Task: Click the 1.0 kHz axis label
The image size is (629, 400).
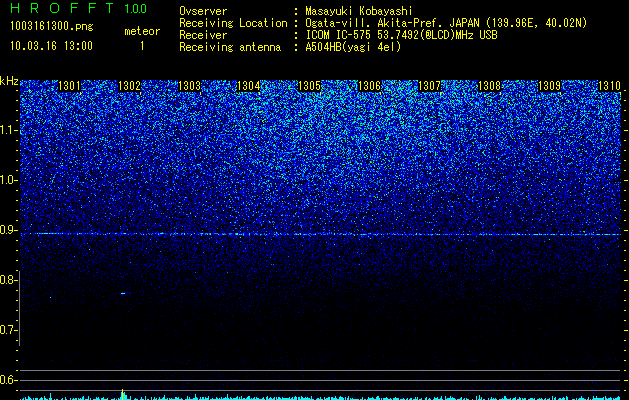Action: click(9, 180)
